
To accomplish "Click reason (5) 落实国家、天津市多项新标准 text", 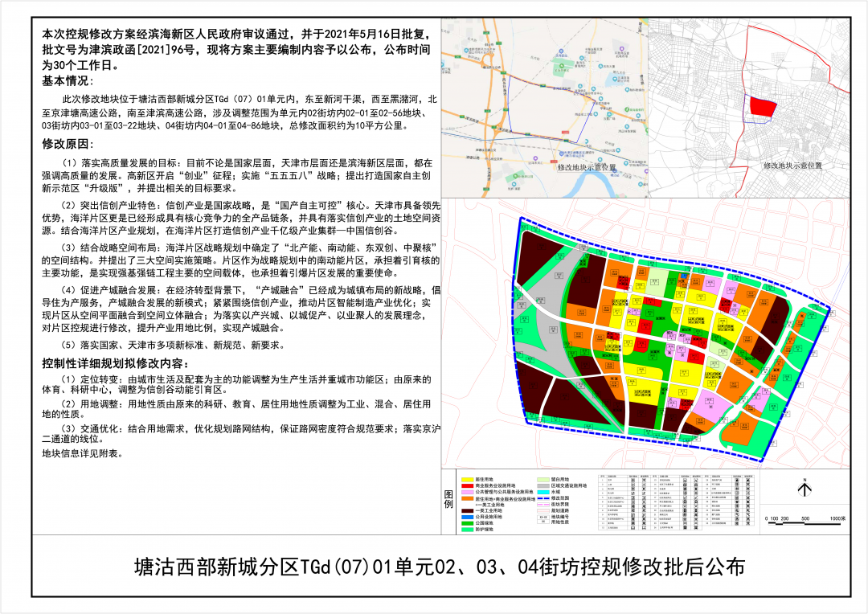I will pos(174,345).
